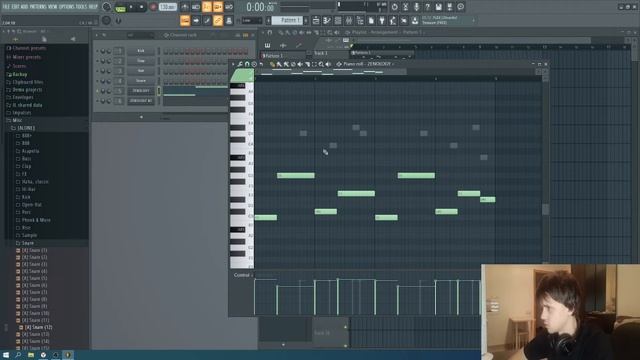
Task: Toggle the highlighted multilink to controllers icon
Action: point(218,20)
